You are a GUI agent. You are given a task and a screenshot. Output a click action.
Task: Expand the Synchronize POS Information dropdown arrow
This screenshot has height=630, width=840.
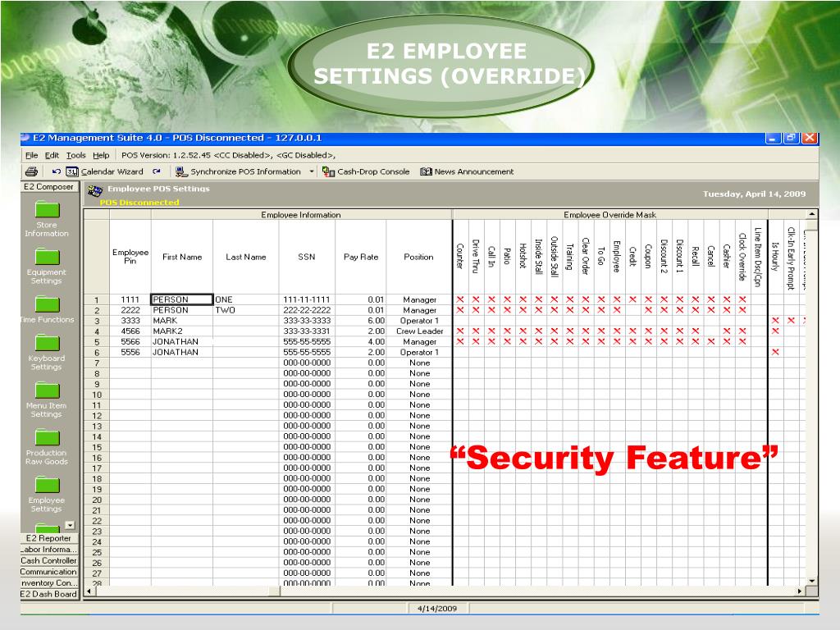312,172
